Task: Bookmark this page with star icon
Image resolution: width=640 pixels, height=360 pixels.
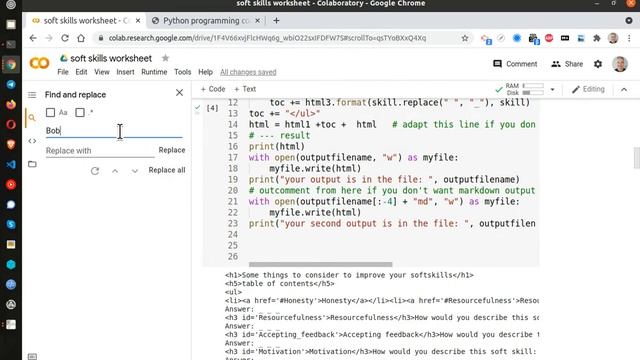Action: [464, 38]
